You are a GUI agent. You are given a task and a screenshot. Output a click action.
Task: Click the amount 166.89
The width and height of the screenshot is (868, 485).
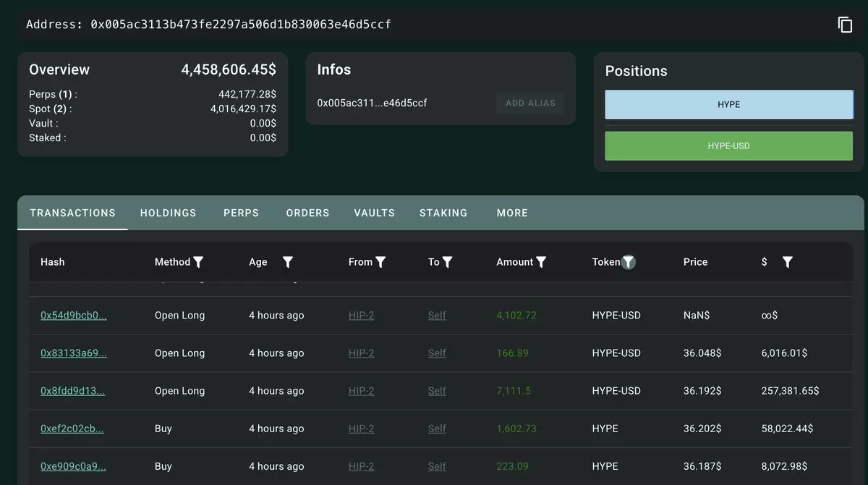pos(512,353)
